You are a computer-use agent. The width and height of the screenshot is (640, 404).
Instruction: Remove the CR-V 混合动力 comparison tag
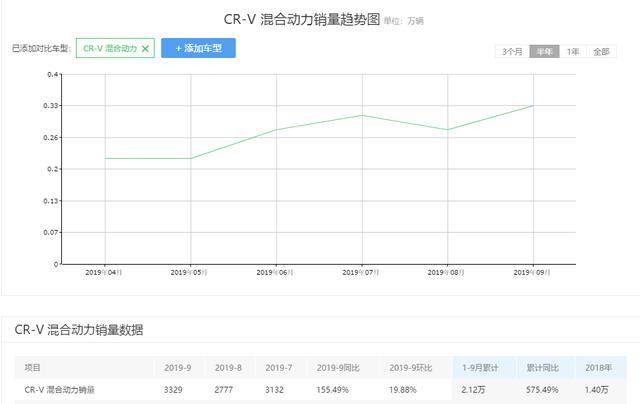145,49
